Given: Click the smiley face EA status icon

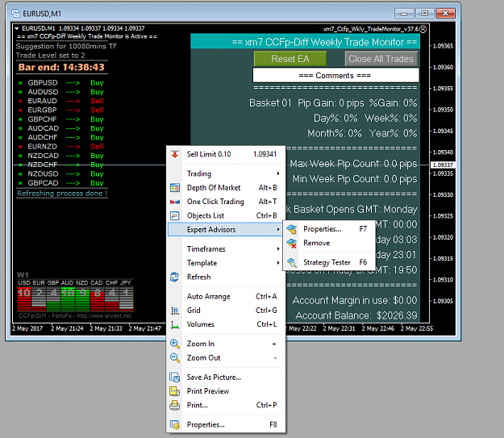Looking at the screenshot, I should point(423,29).
